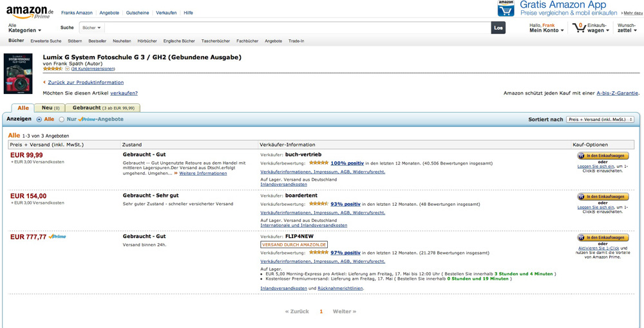
Task: Switch to the Neu tab
Action: tap(50, 108)
